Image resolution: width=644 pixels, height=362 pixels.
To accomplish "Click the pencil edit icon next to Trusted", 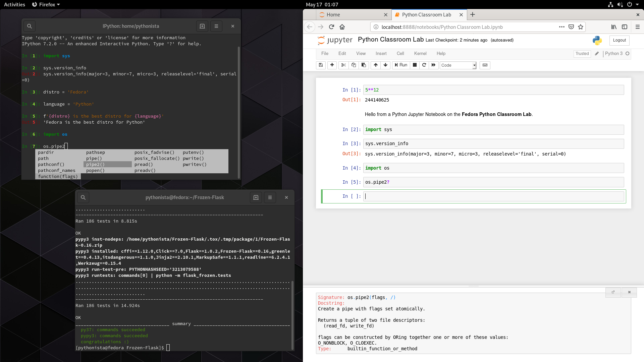I will [597, 54].
